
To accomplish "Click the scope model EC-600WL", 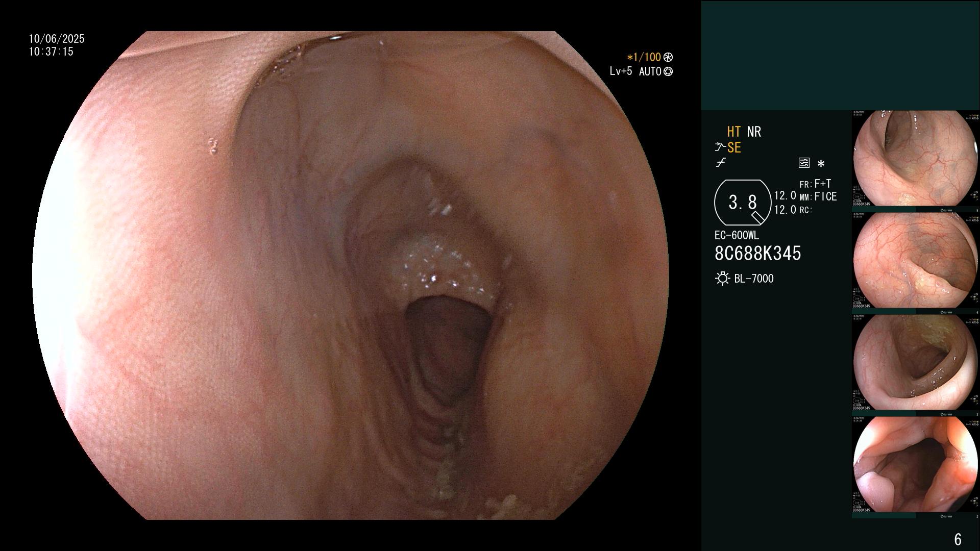I will (737, 236).
